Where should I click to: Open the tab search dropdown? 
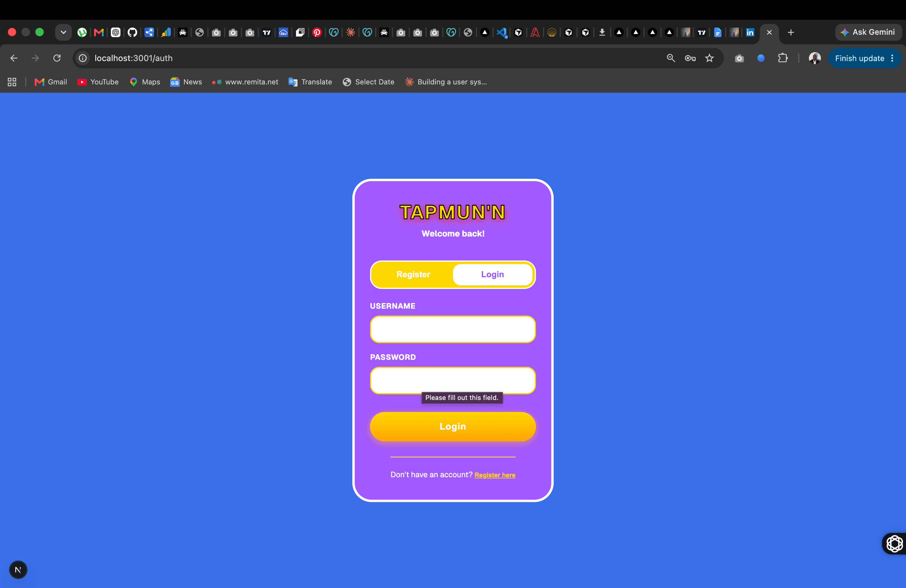pyautogui.click(x=64, y=32)
